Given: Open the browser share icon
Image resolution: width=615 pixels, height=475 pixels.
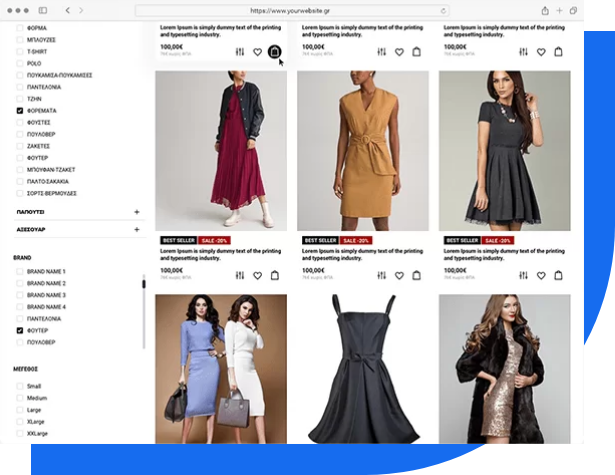Looking at the screenshot, I should point(545,11).
